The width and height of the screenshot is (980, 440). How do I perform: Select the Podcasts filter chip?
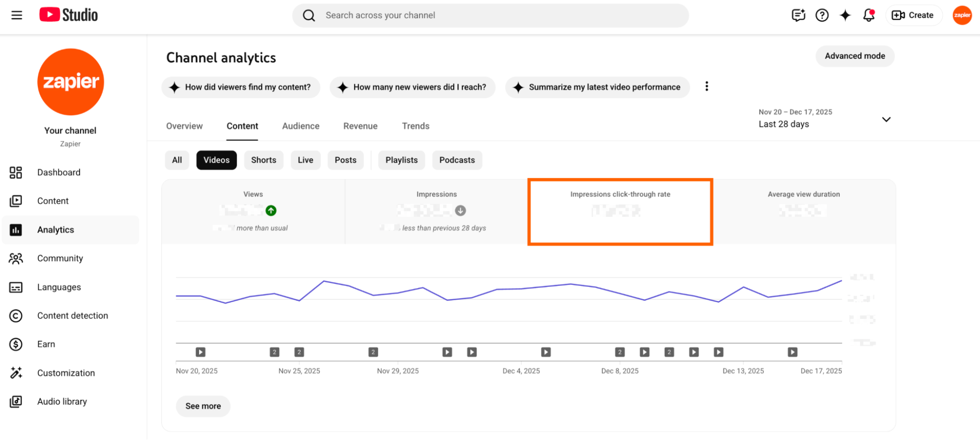(x=457, y=160)
